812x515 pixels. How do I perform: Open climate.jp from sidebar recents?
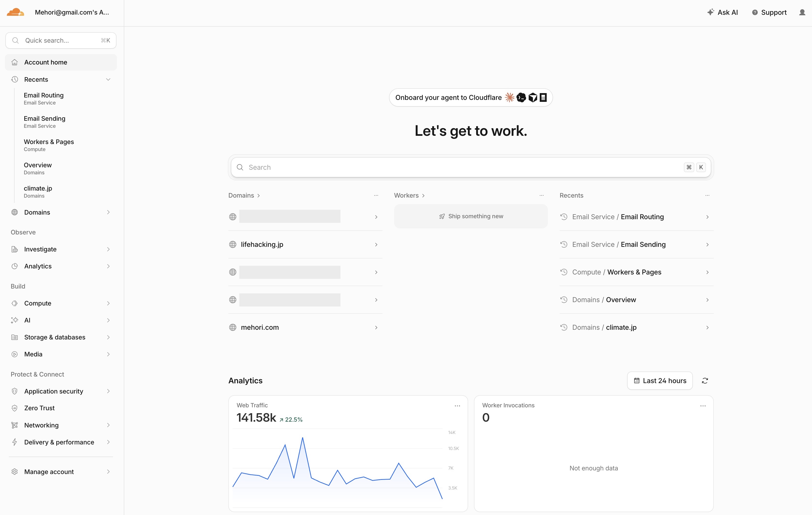pyautogui.click(x=38, y=192)
